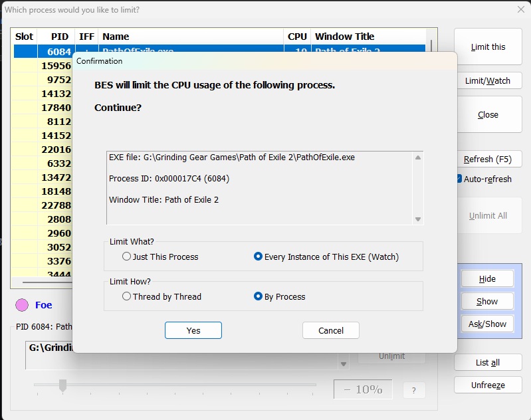The width and height of the screenshot is (531, 420).
Task: Select the process row with PID 3376
Action: pos(43,261)
